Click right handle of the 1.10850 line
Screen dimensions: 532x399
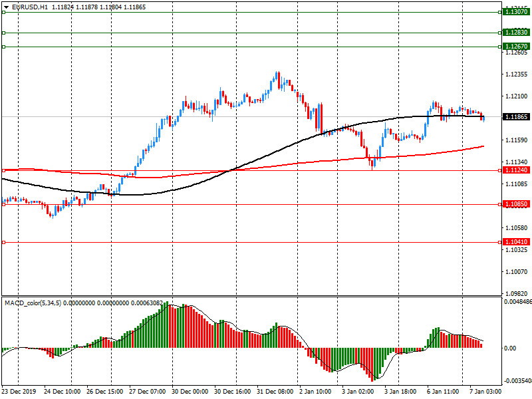point(500,204)
